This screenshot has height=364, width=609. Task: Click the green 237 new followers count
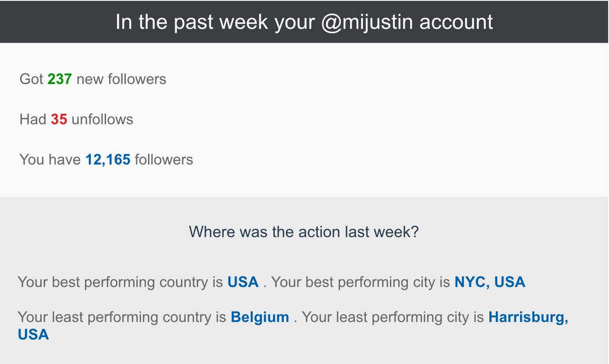click(x=59, y=79)
